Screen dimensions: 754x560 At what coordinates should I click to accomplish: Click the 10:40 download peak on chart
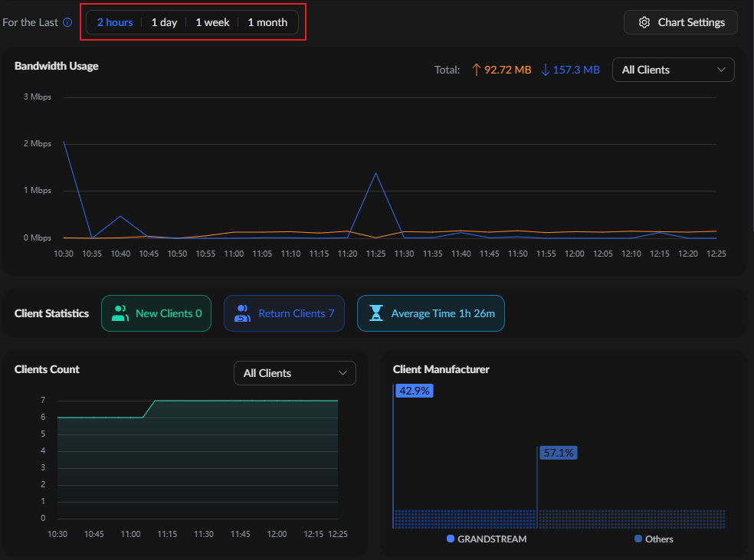tap(120, 216)
